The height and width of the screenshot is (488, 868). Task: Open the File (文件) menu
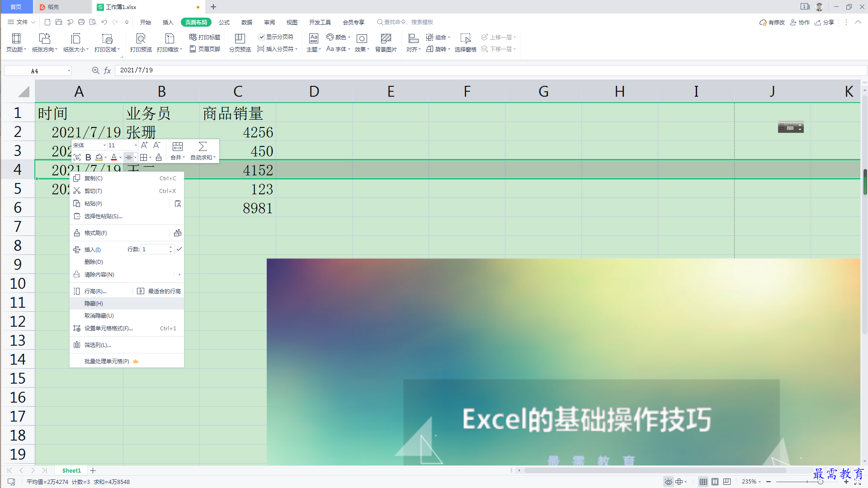[21, 22]
